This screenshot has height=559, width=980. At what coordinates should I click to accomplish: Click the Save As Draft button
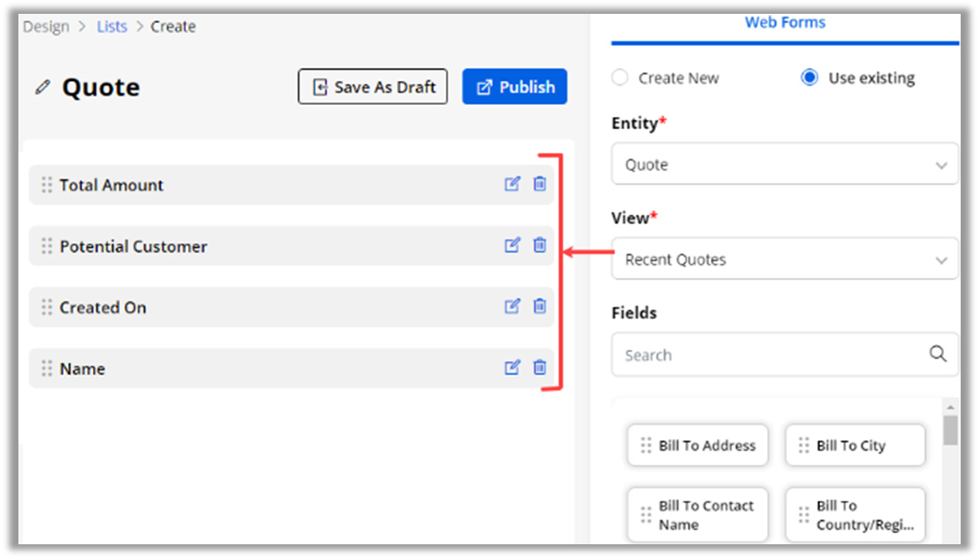click(x=372, y=87)
